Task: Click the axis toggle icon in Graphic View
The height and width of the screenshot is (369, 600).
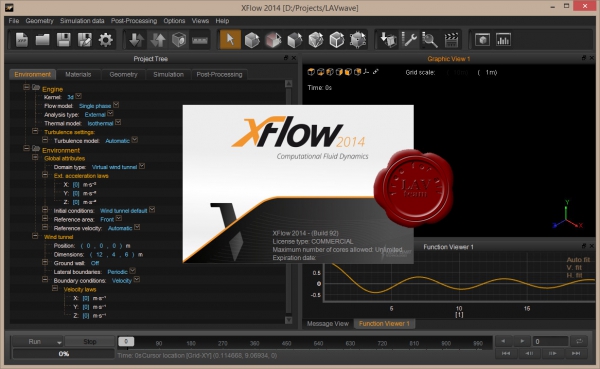Action: coord(366,72)
